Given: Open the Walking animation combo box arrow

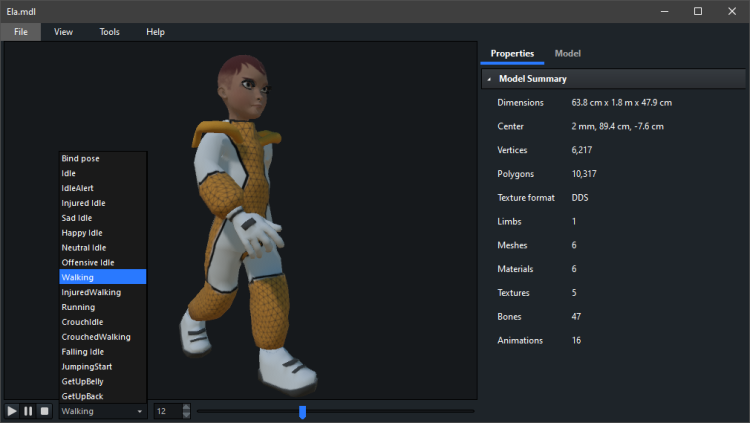Looking at the screenshot, I should (x=140, y=411).
